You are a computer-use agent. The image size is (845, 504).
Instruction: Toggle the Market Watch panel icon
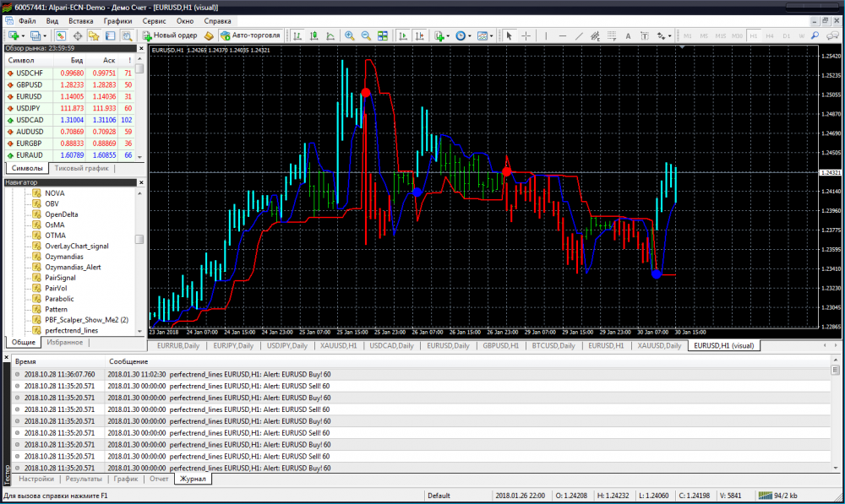[61, 35]
